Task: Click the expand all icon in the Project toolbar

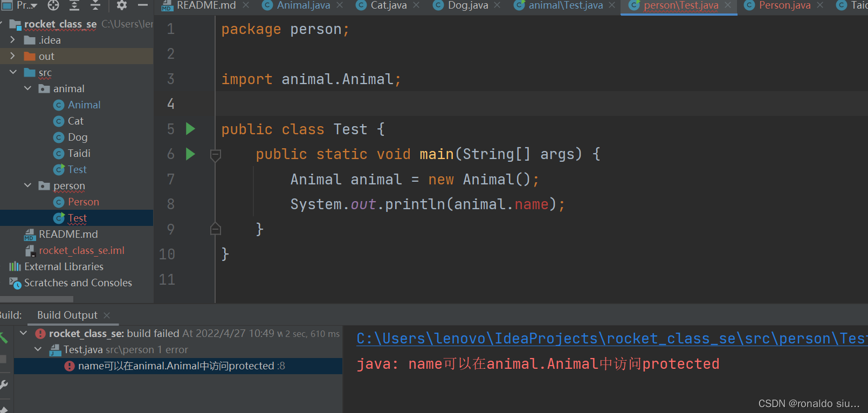Action: [74, 5]
